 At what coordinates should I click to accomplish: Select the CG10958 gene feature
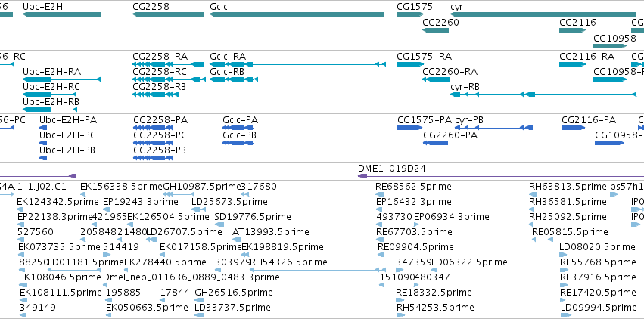[x=610, y=45]
